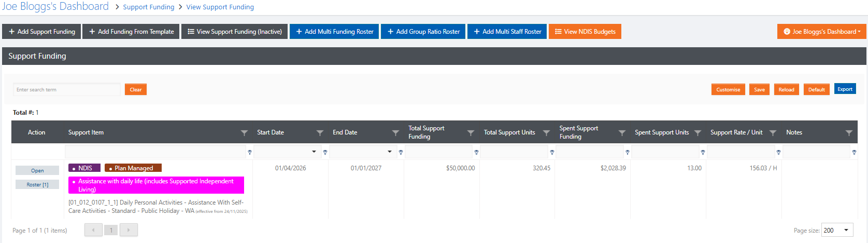868x243 pixels.
Task: Click Customise grid button
Action: tap(728, 90)
